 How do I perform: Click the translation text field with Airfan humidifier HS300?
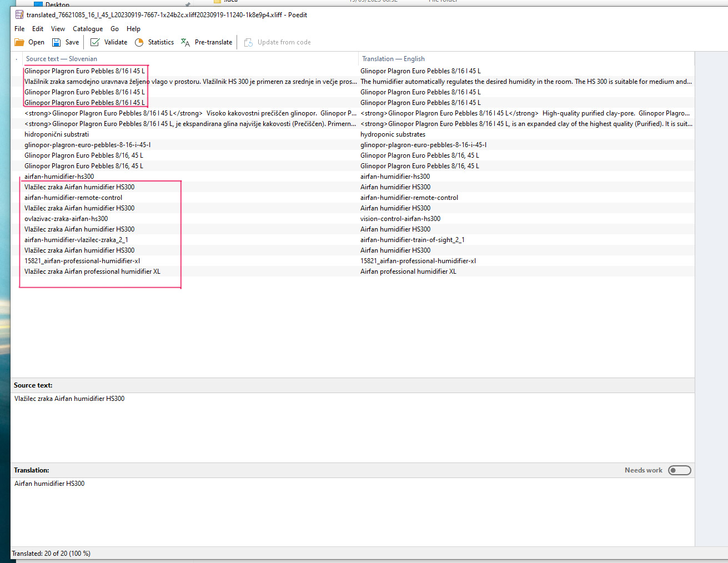coord(353,511)
